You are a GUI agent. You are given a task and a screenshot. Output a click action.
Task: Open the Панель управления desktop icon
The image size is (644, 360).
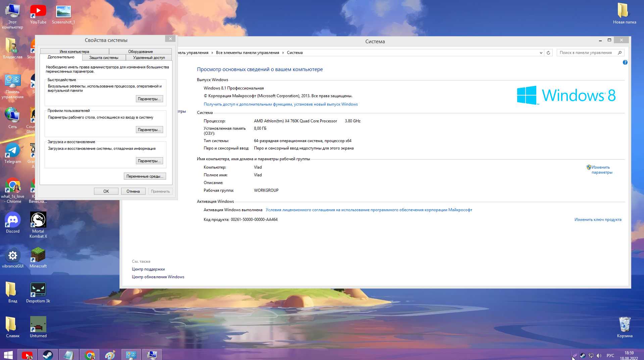(12, 86)
